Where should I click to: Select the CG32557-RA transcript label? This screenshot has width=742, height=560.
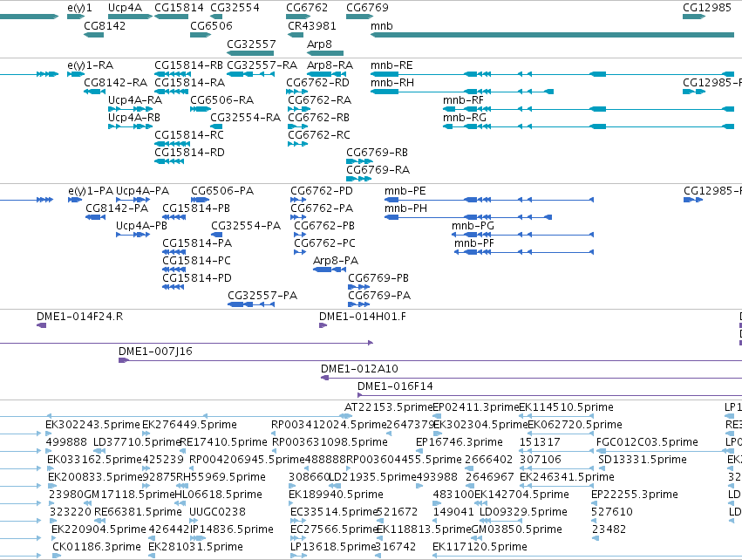point(262,65)
